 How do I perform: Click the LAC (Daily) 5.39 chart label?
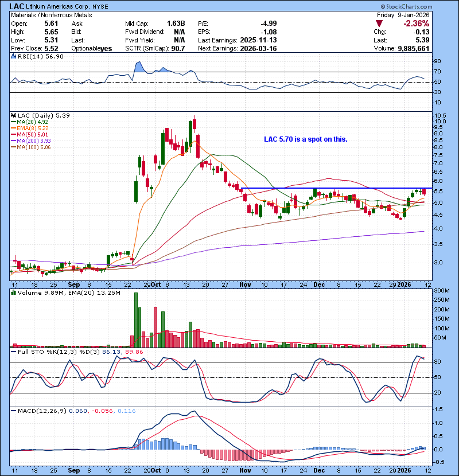coord(44,115)
